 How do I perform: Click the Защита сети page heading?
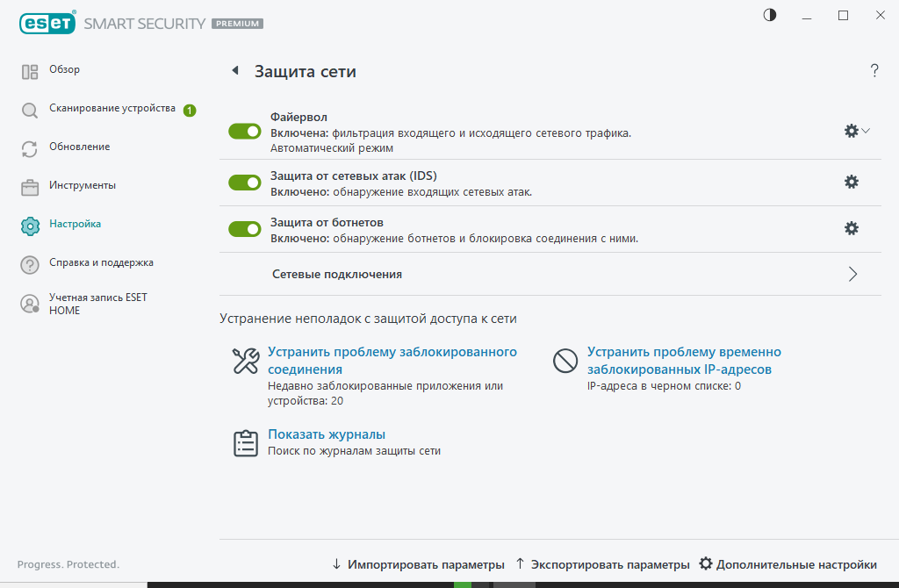click(x=306, y=71)
